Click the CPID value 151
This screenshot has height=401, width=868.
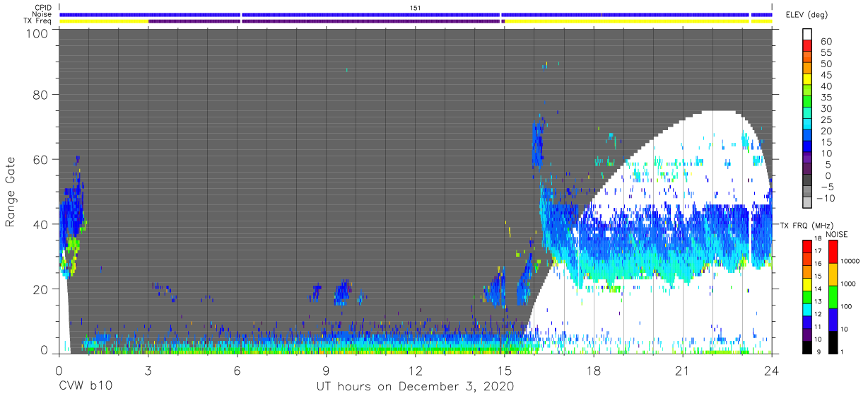tap(416, 7)
